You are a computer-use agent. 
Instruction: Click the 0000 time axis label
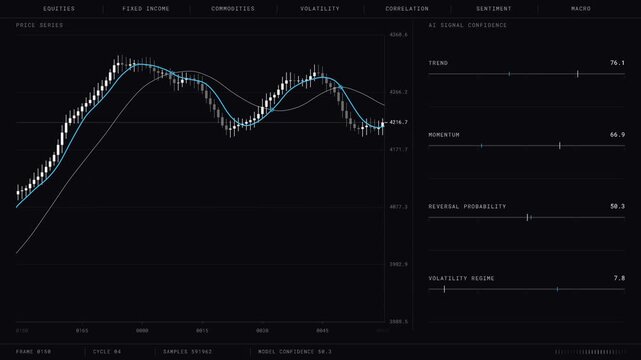142,331
